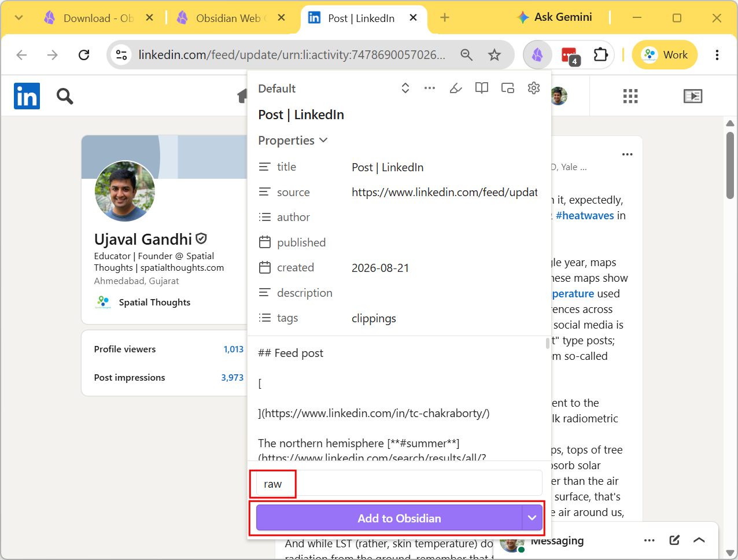Open the highlighter tool in the clipper
Screen dimensions: 738x560
pos(456,88)
